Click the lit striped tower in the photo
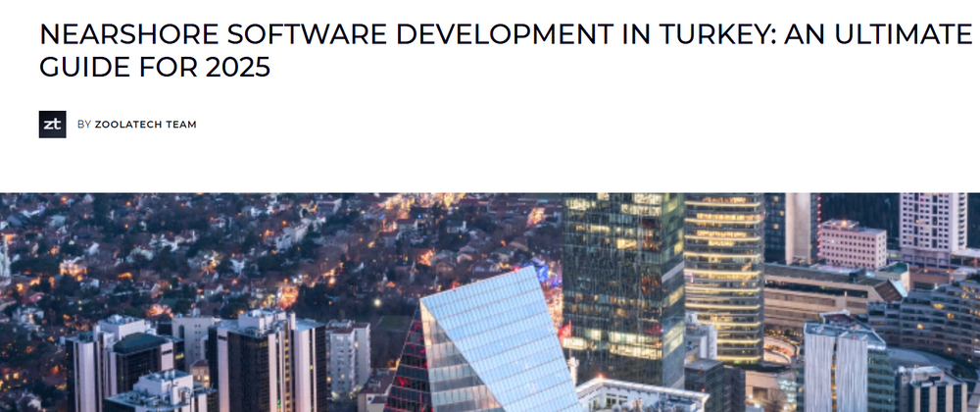The width and height of the screenshot is (980, 412). 723,275
